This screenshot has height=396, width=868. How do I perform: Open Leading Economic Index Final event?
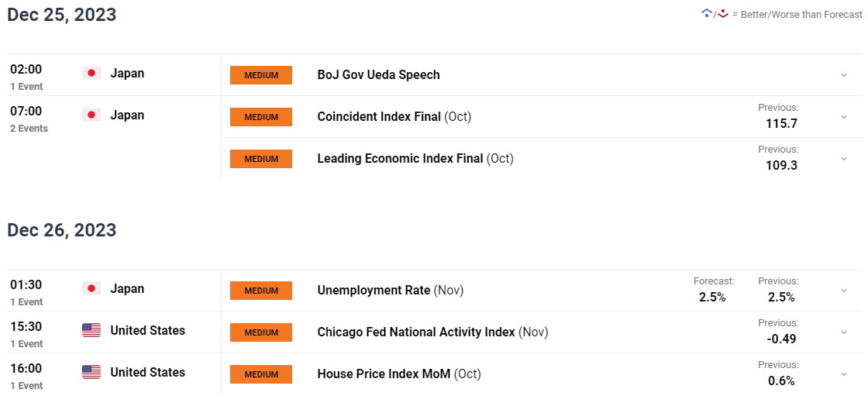point(400,158)
